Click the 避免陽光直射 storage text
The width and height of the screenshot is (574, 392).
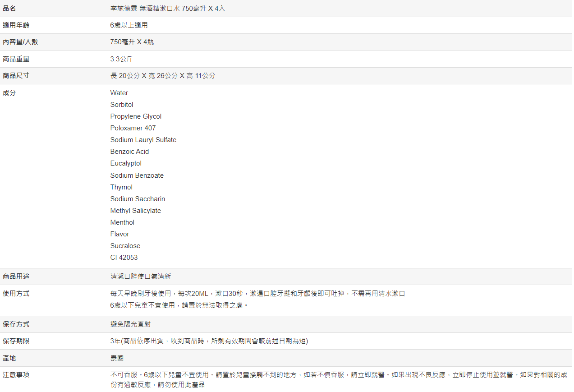pyautogui.click(x=131, y=324)
